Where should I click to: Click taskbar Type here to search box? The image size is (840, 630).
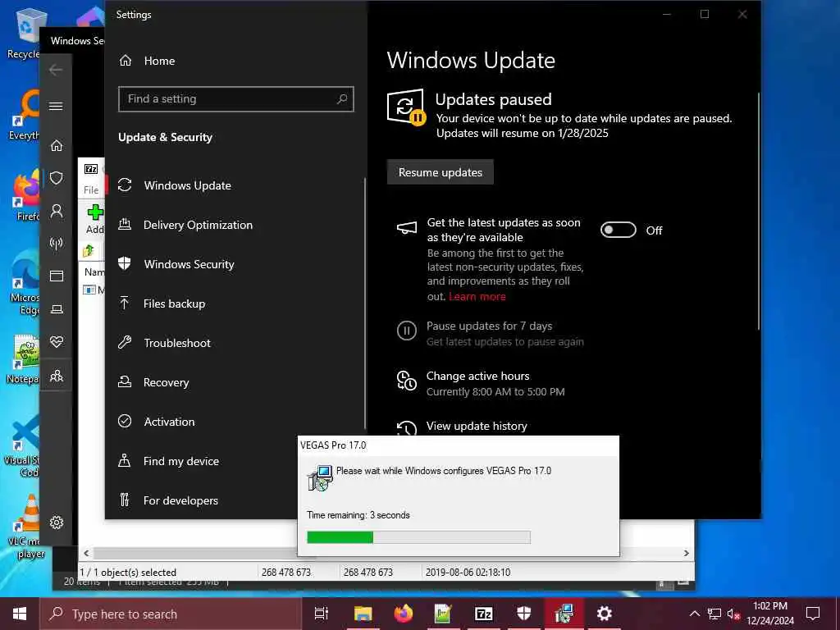[x=171, y=614]
